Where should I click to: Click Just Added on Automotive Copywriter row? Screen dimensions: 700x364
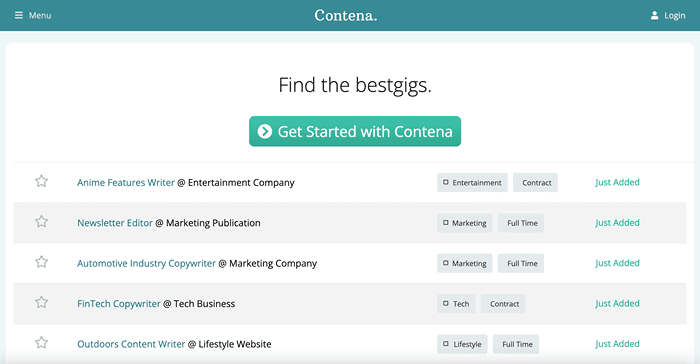(617, 263)
